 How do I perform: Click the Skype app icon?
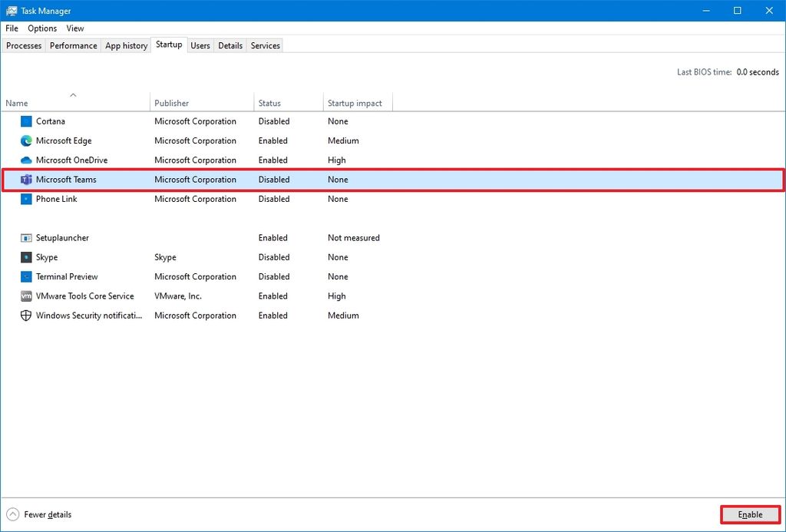point(26,257)
